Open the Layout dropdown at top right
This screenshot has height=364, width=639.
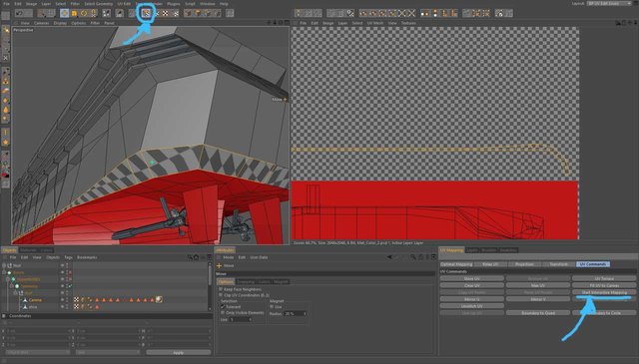pos(609,3)
